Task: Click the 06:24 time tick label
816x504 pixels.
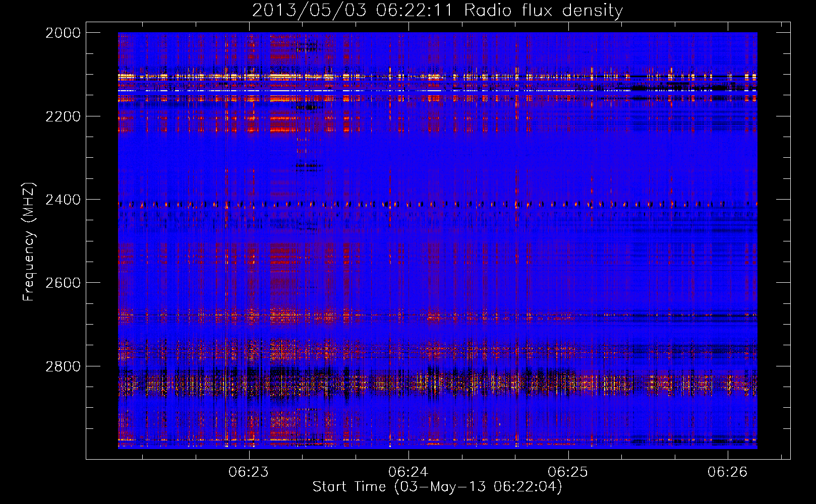Action: 409,472
